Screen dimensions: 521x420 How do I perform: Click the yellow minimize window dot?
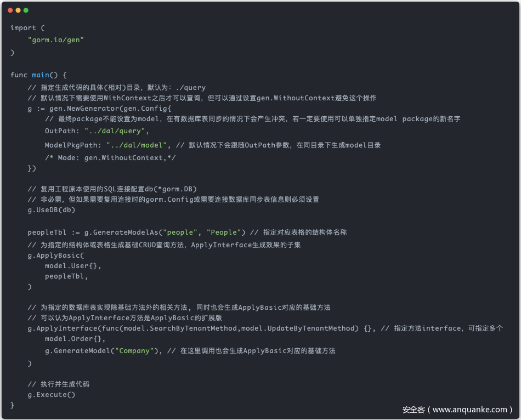coord(18,10)
